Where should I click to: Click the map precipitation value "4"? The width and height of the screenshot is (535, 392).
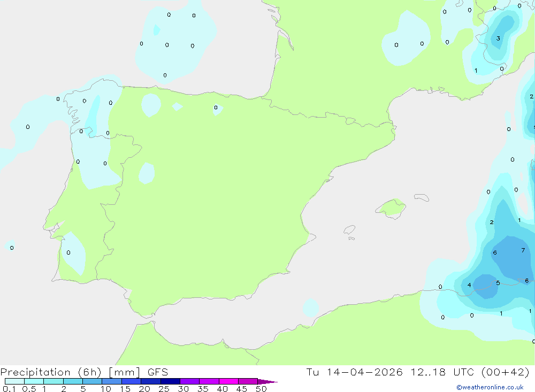(x=470, y=285)
